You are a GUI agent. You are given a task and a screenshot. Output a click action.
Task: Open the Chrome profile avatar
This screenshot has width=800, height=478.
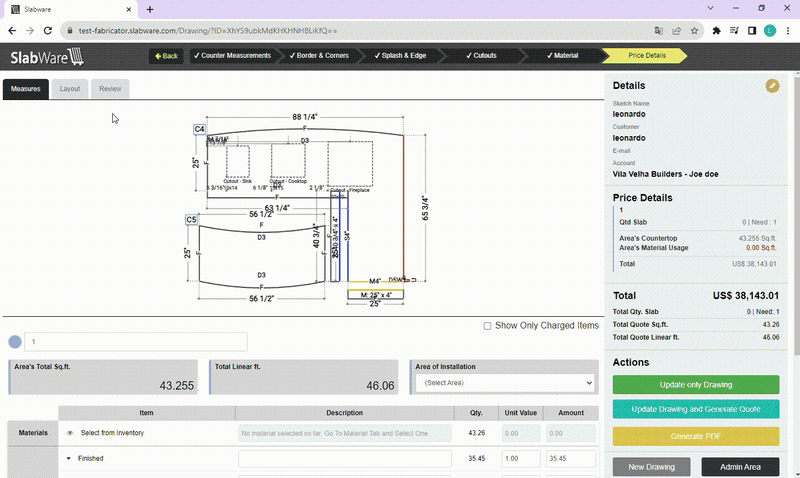770,31
